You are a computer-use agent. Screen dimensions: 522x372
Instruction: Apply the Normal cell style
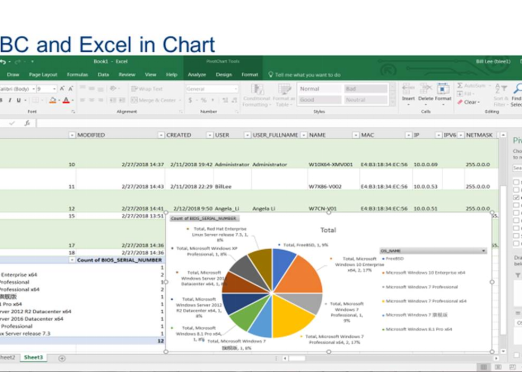tap(319, 89)
